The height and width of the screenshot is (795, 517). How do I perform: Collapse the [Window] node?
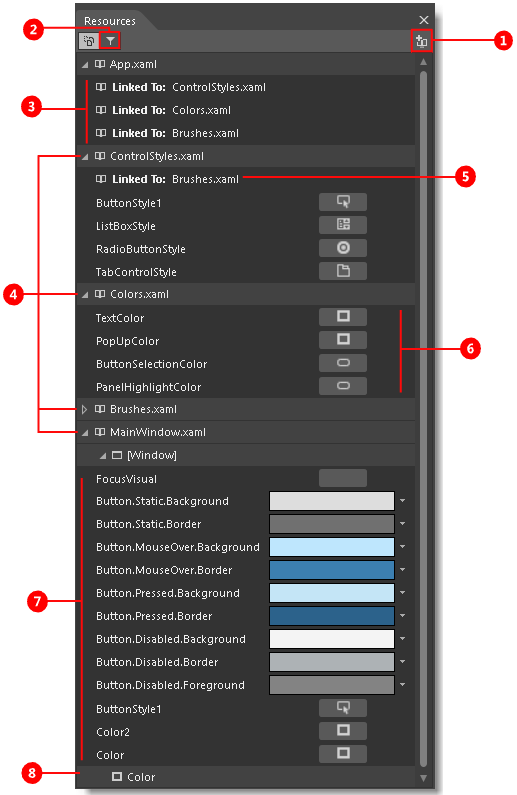pos(103,455)
